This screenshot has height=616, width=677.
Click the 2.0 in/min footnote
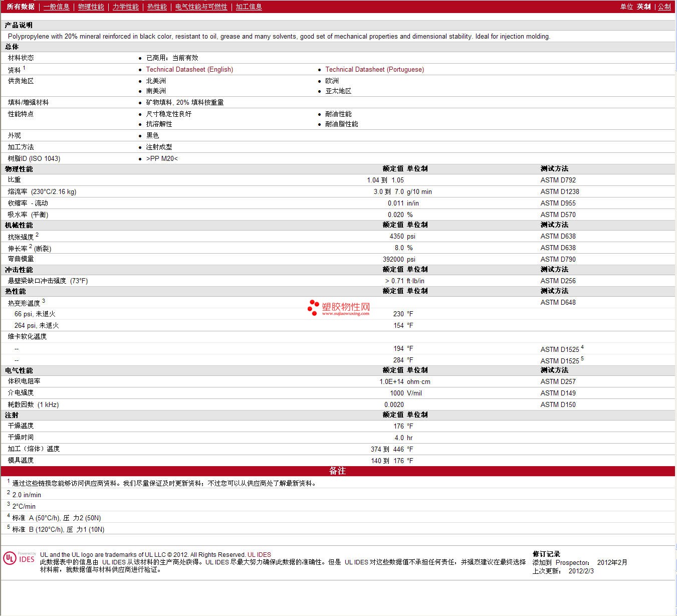27,495
